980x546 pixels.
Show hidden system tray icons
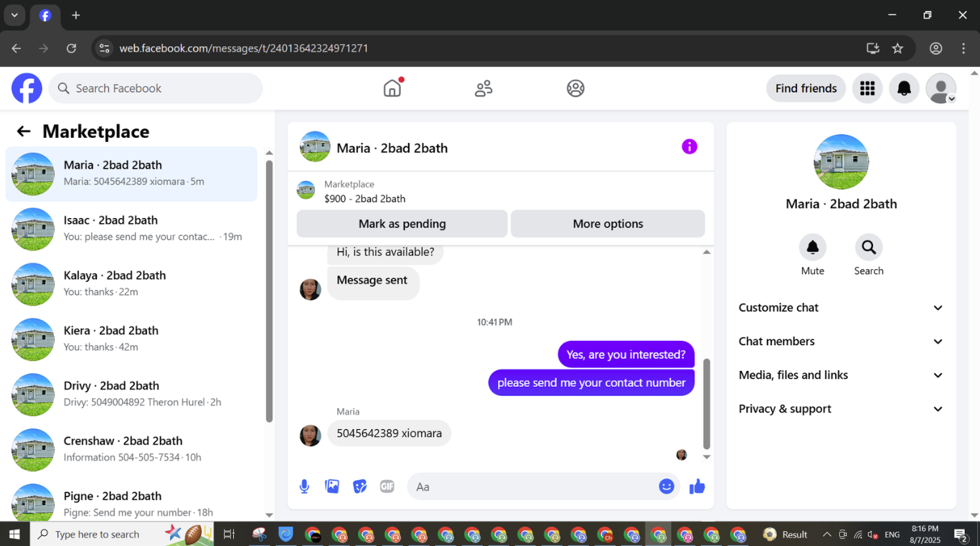(826, 535)
